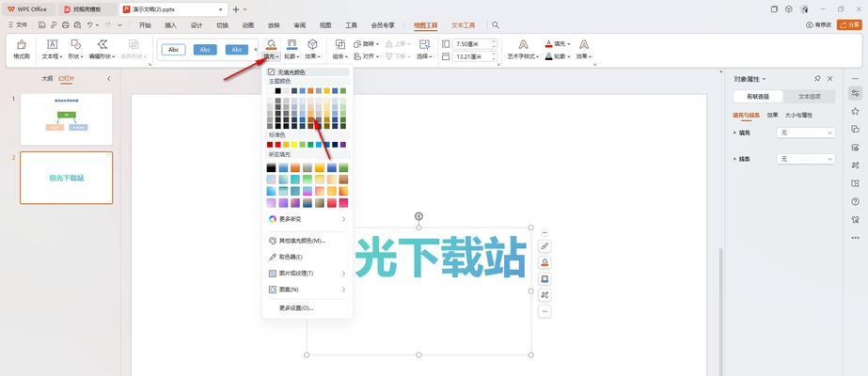Pick the red swatch in 标准色 row
The height and width of the screenshot is (376, 868).
[278, 145]
